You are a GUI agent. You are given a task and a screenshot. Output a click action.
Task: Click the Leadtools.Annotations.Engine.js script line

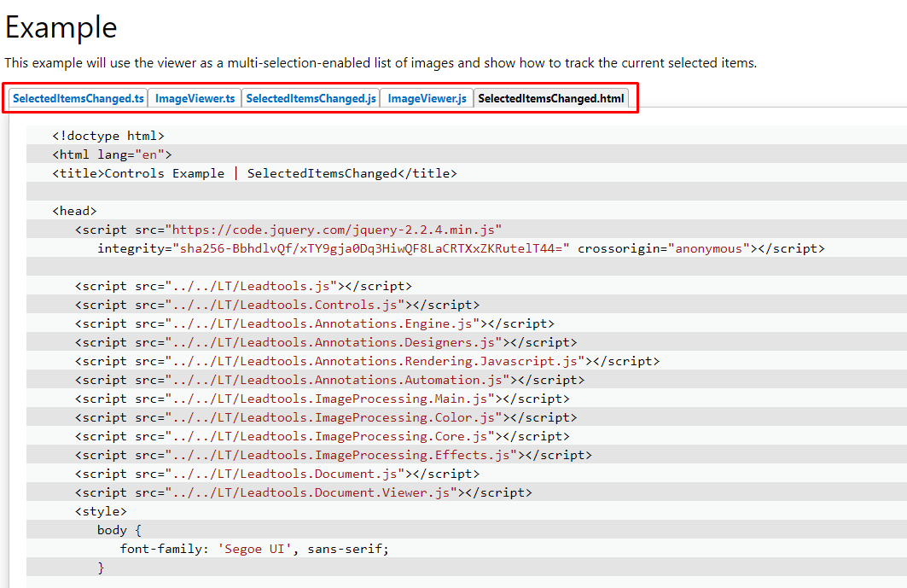315,324
